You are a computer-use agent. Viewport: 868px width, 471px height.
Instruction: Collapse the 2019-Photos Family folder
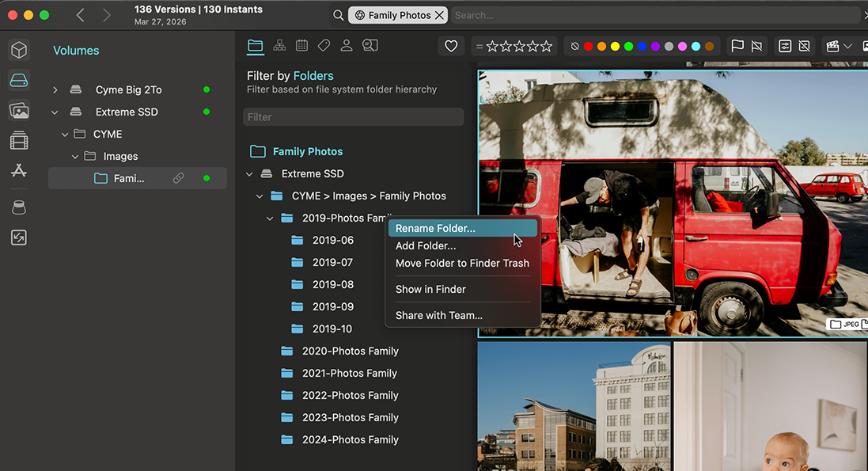click(x=270, y=218)
